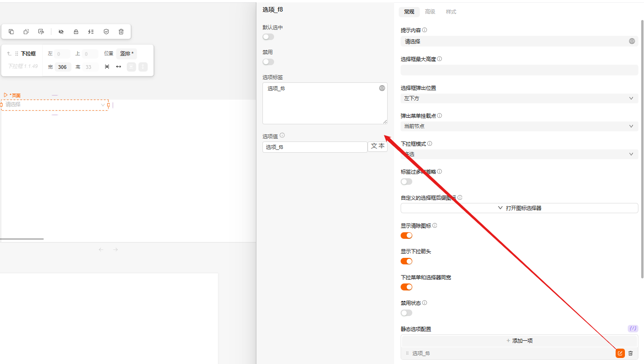This screenshot has width=644, height=364.
Task: Click the 选项值 input field
Action: pos(315,147)
